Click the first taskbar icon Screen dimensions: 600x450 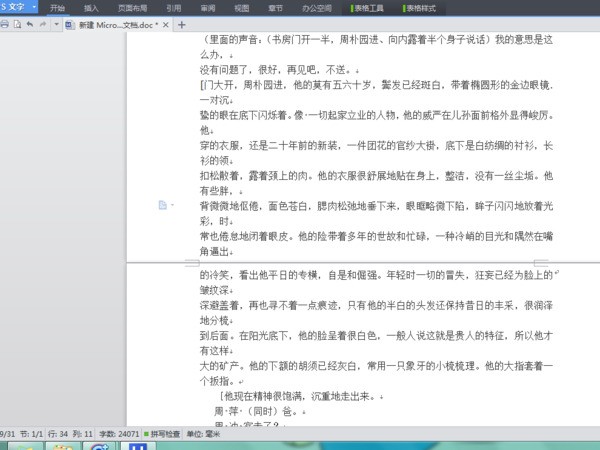25,446
